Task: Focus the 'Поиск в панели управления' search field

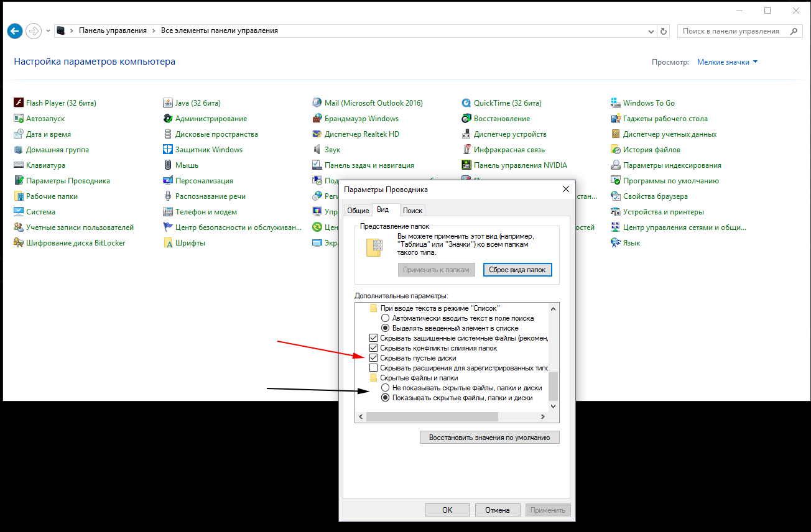Action: 739,30
